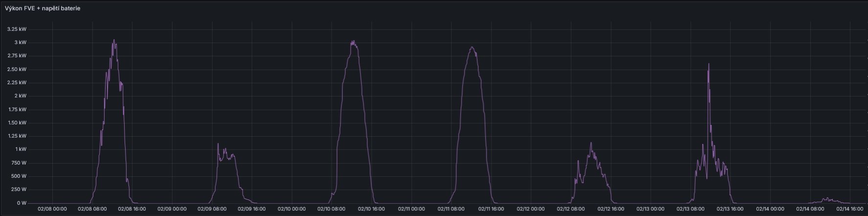
Task: Select the '2.75 kW' y-axis label
Action: click(x=17, y=56)
